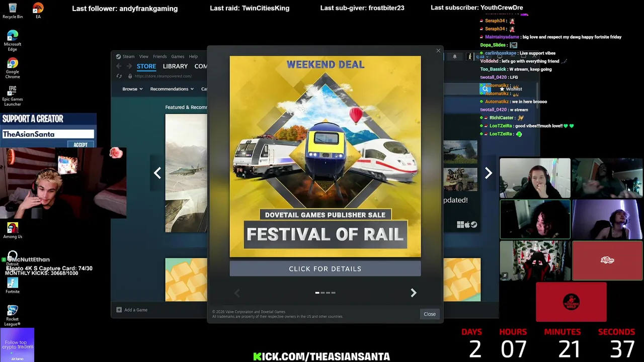Open the Fortnite desktop shortcut
The width and height of the screenshot is (644, 362).
(13, 285)
